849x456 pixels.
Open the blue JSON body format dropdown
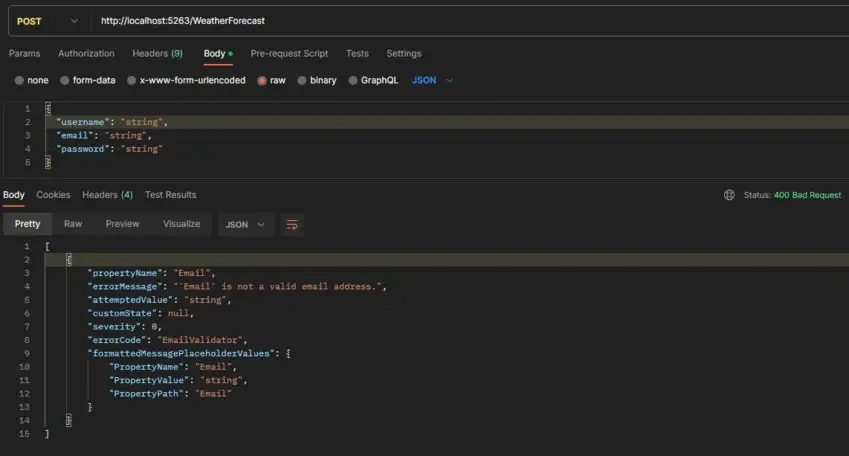(432, 81)
